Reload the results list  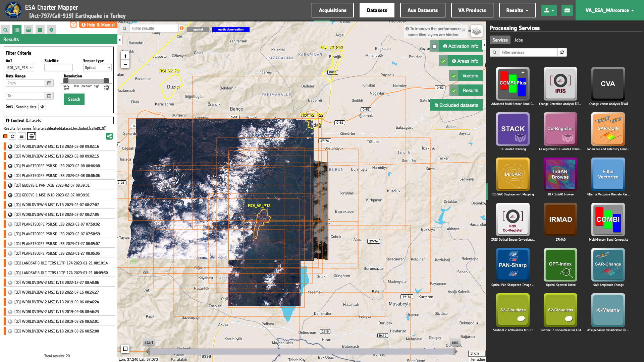tap(12, 136)
